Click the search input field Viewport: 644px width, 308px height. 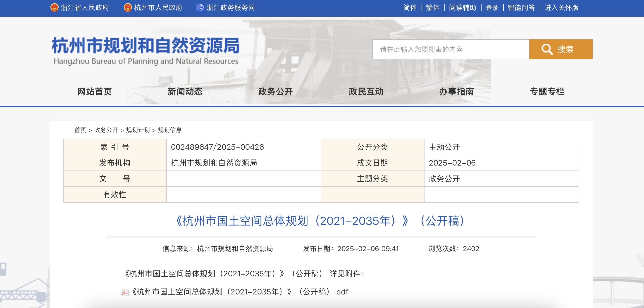click(451, 50)
